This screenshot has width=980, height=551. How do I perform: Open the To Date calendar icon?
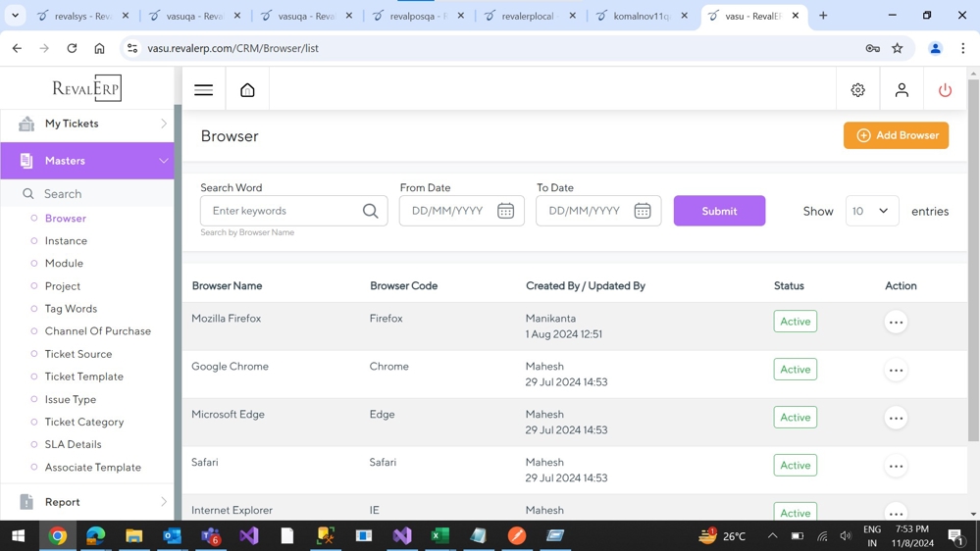643,211
